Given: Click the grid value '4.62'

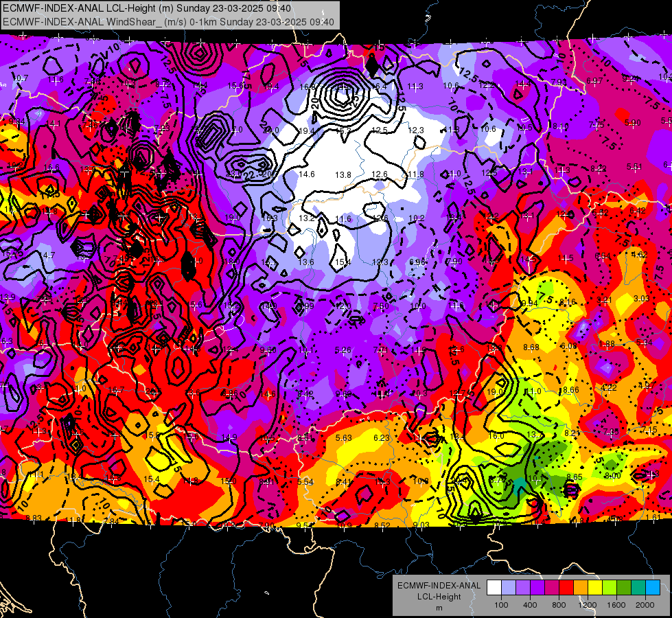Looking at the screenshot, I should [640, 254].
